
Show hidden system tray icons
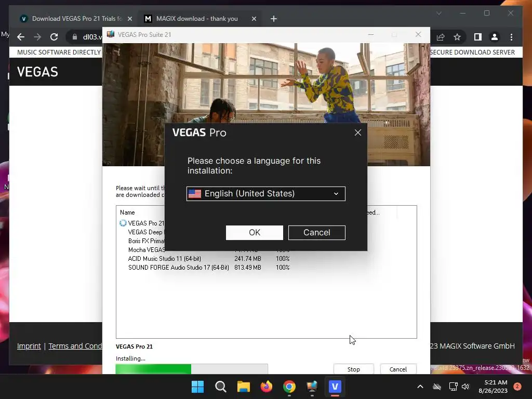click(420, 387)
